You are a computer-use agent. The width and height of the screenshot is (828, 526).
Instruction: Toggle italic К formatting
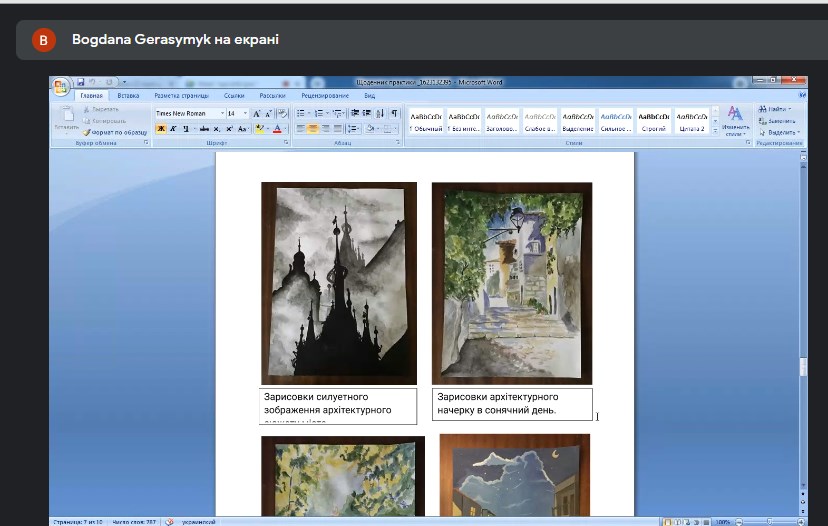click(173, 128)
